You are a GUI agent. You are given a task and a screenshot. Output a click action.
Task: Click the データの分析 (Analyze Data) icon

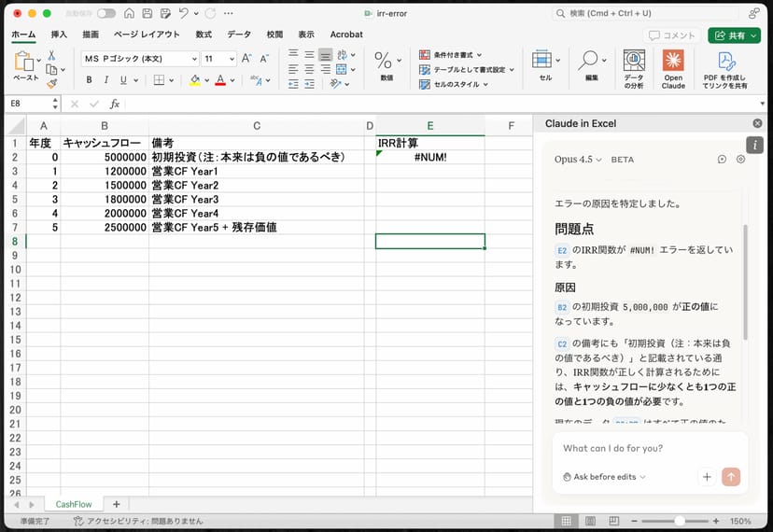tap(634, 67)
